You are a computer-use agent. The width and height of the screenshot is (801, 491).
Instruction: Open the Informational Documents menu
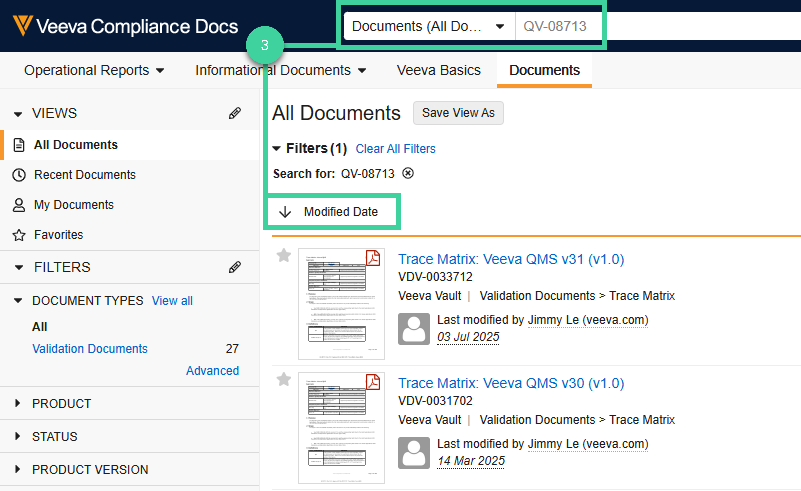280,70
